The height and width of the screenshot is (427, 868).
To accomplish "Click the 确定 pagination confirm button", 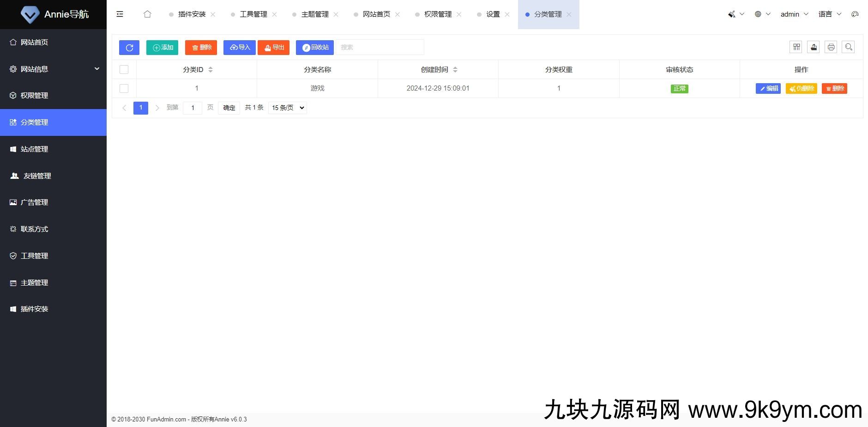I will click(229, 108).
